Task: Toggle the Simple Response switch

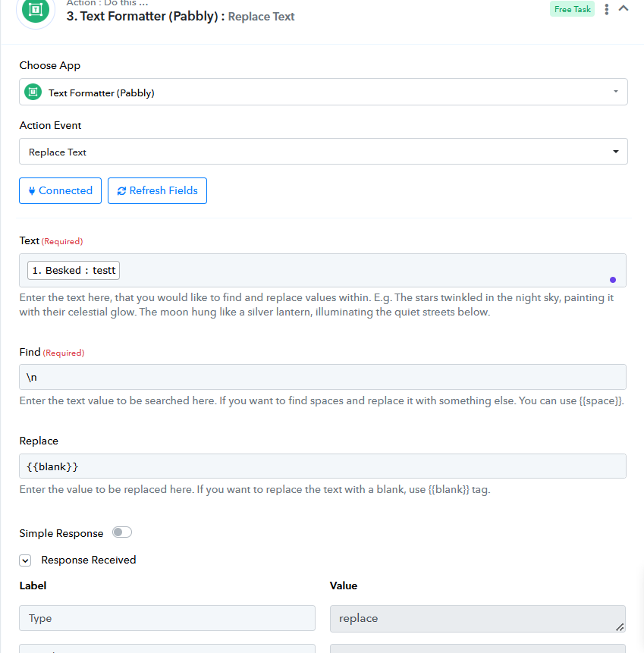Action: point(122,532)
